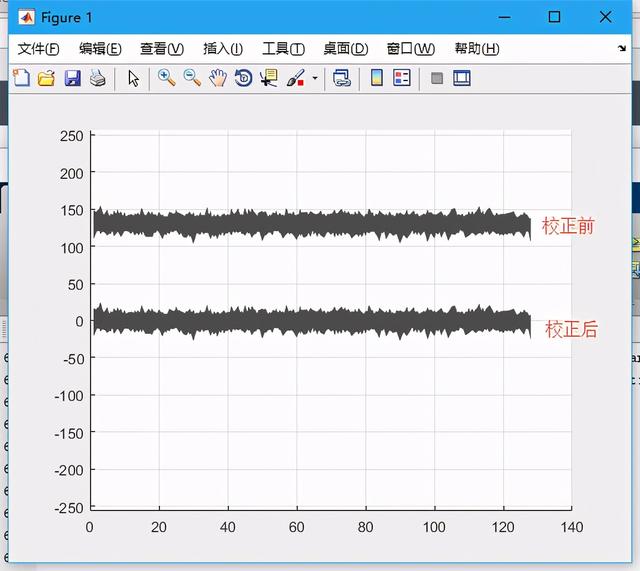
Task: Hide plot tools with gray square icon
Action: click(x=437, y=78)
